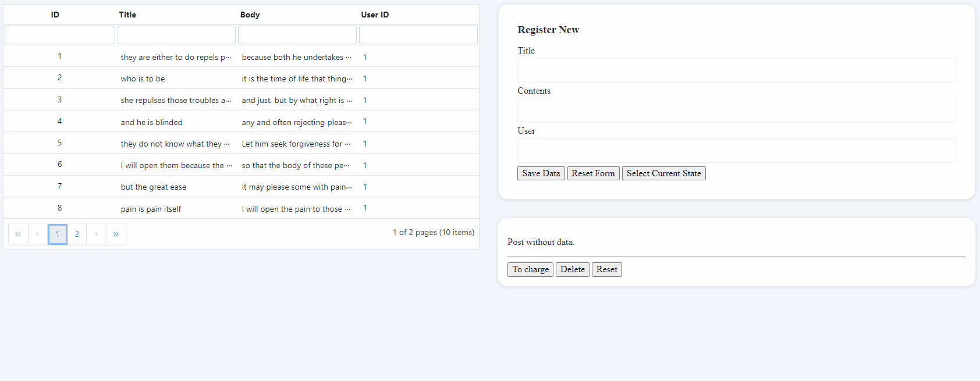This screenshot has height=381, width=980.
Task: Focus the Body column filter field
Action: click(297, 35)
